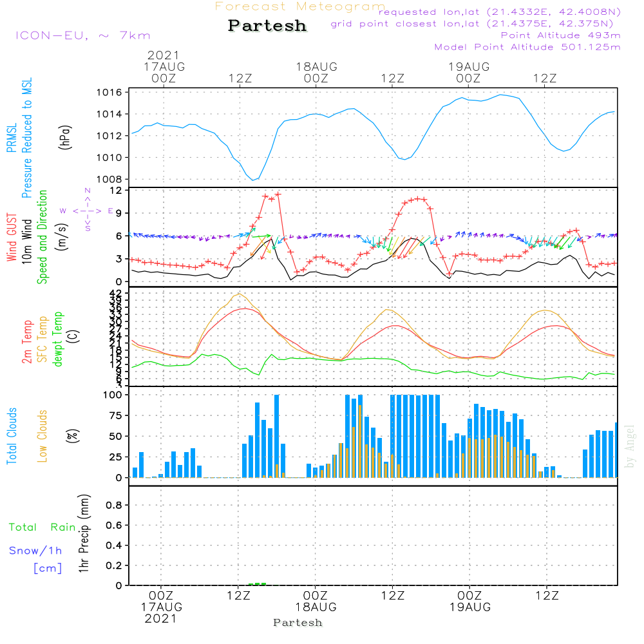Image resolution: width=644 pixels, height=644 pixels.
Task: Click the '00Z 18AUG' label below the charts
Action: click(x=316, y=601)
